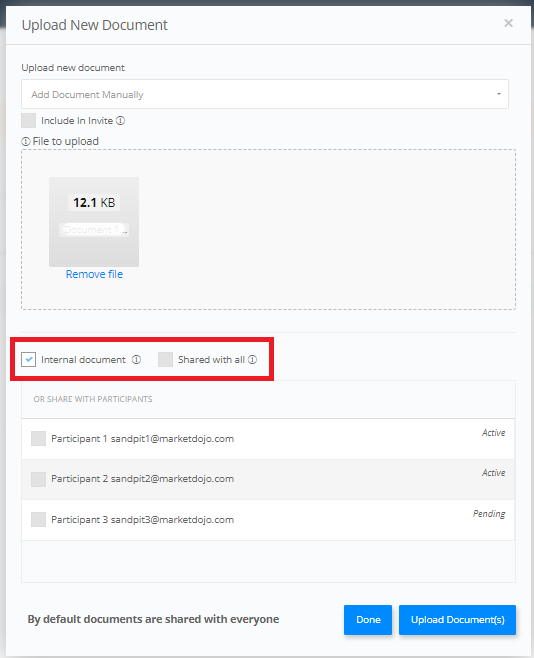This screenshot has height=658, width=534.
Task: Click the Remove file link
Action: point(94,274)
